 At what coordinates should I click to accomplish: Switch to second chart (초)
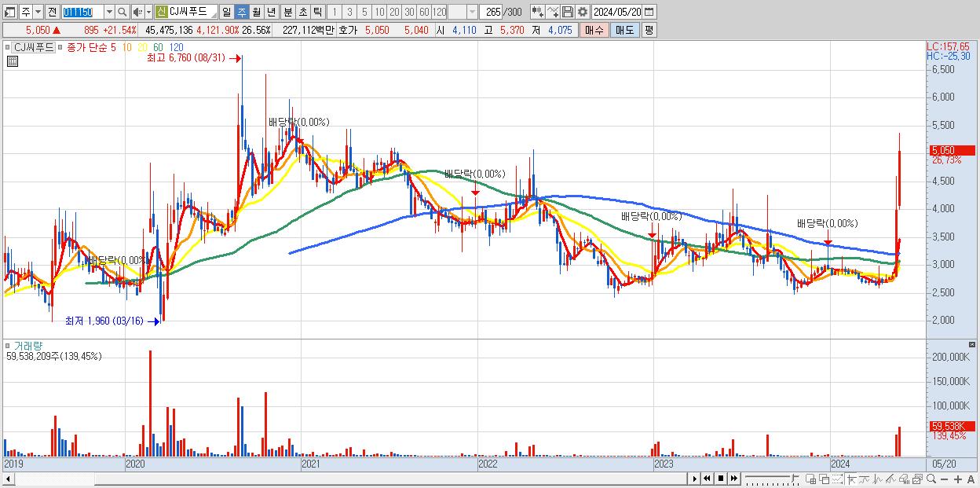[302, 12]
